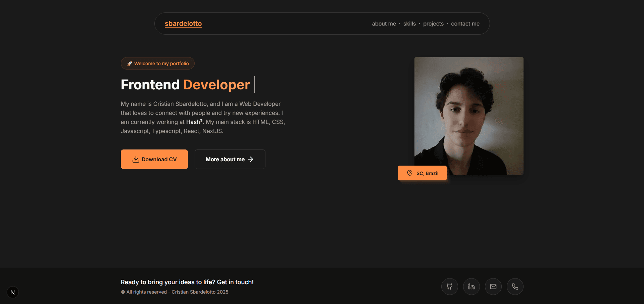Open the Next.js dev tools indicator
Screen dimensions: 644x304
pyautogui.click(x=13, y=292)
